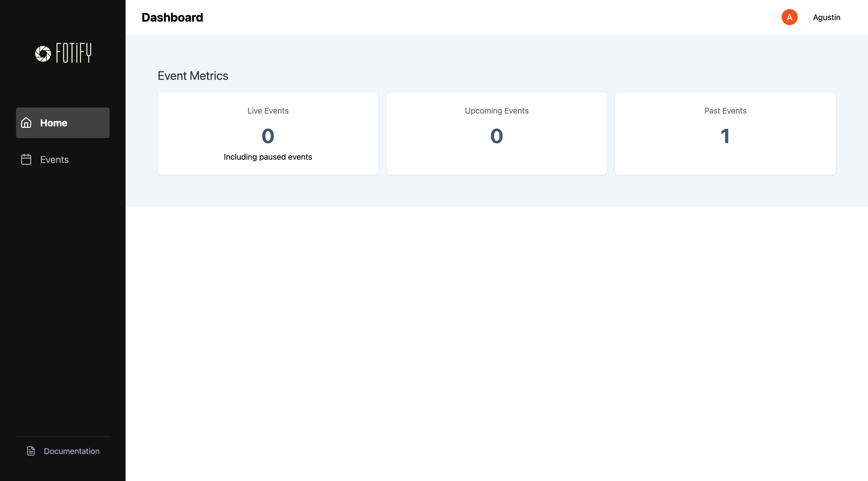Select the Live Events card
Image resolution: width=868 pixels, height=481 pixels.
tap(268, 133)
